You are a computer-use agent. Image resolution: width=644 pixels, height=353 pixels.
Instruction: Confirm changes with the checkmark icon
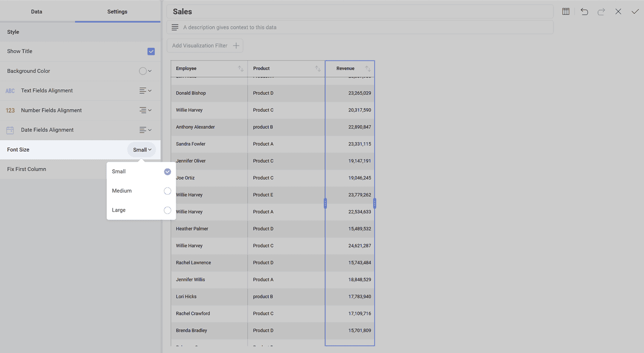[635, 11]
